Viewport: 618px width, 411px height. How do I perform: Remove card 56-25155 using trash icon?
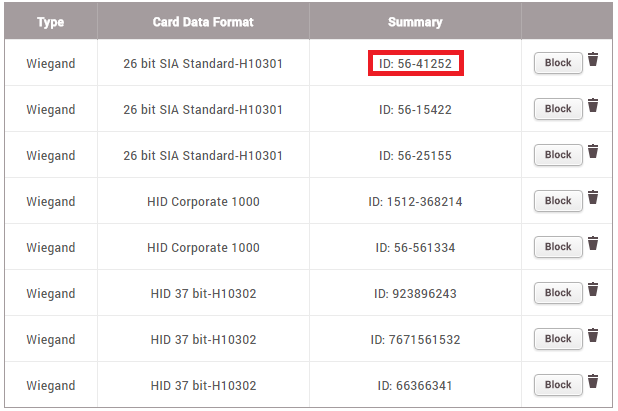pyautogui.click(x=593, y=152)
